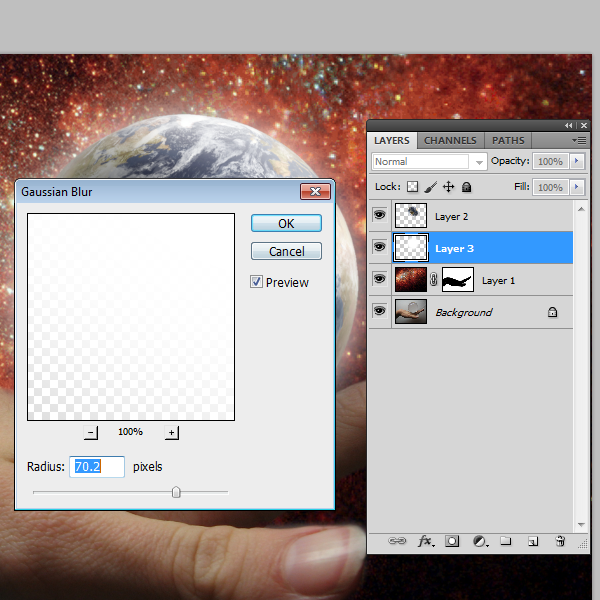Image resolution: width=600 pixels, height=600 pixels.
Task: Select Layer 1 image thumbnail
Action: click(411, 279)
